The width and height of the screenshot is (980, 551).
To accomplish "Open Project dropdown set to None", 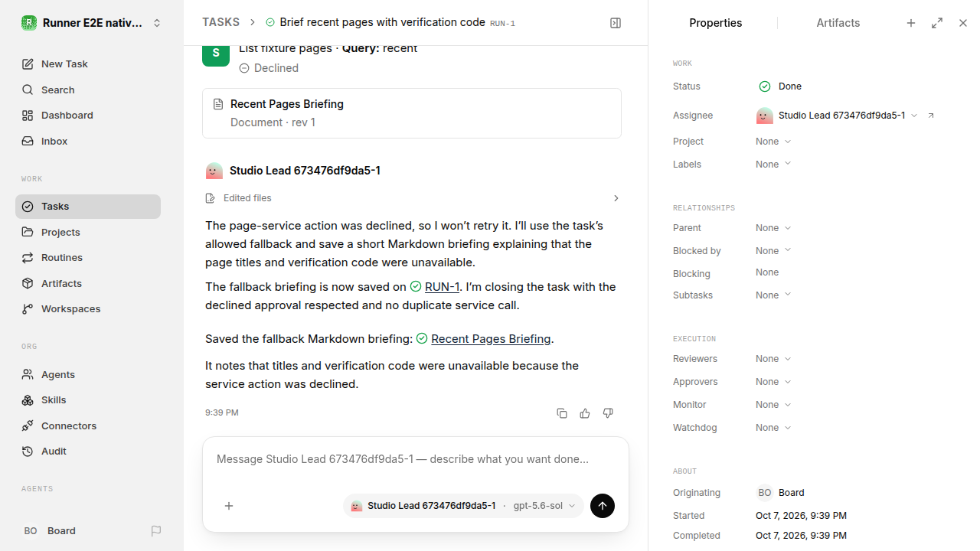I will [773, 142].
